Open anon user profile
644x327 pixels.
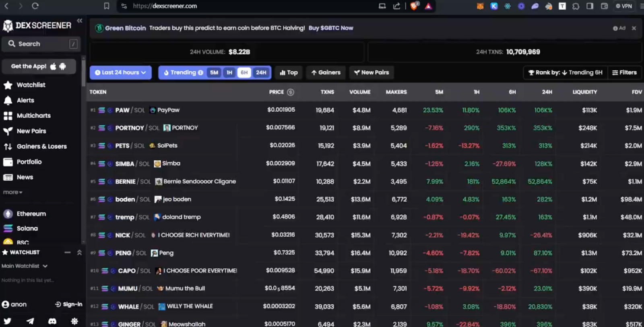14,304
